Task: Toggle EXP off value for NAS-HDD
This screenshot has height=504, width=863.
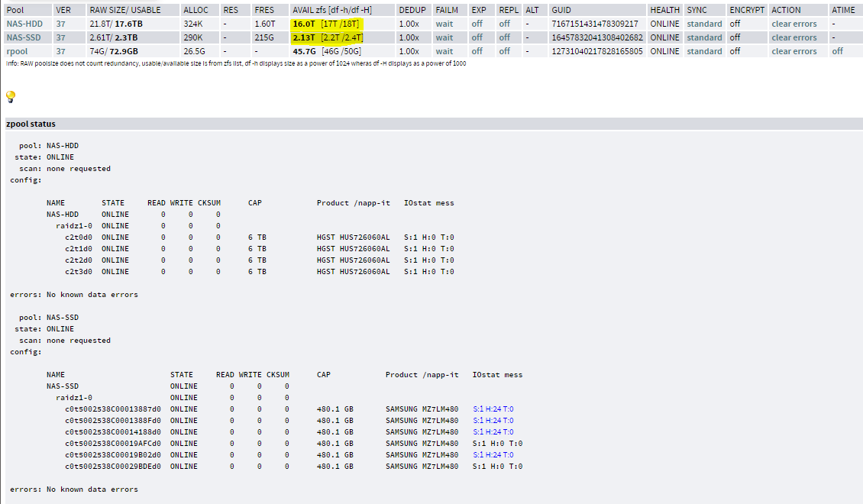Action: (477, 24)
